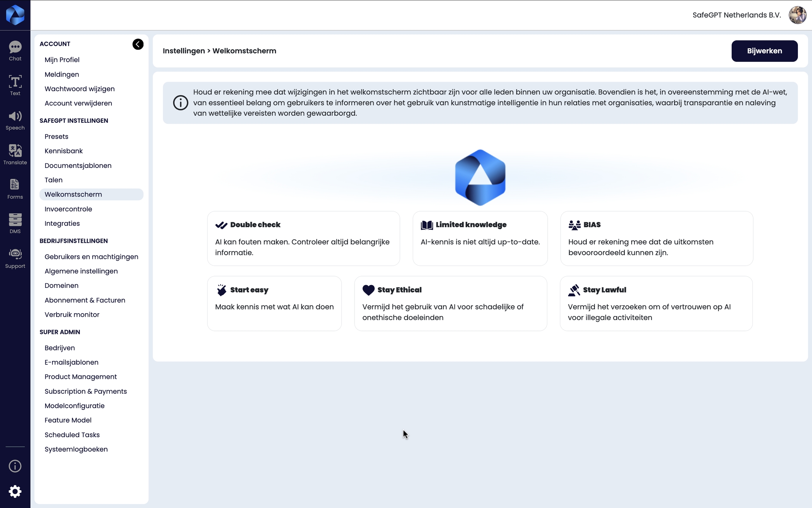The height and width of the screenshot is (508, 812).
Task: Open the Speech tool icon
Action: tap(15, 120)
